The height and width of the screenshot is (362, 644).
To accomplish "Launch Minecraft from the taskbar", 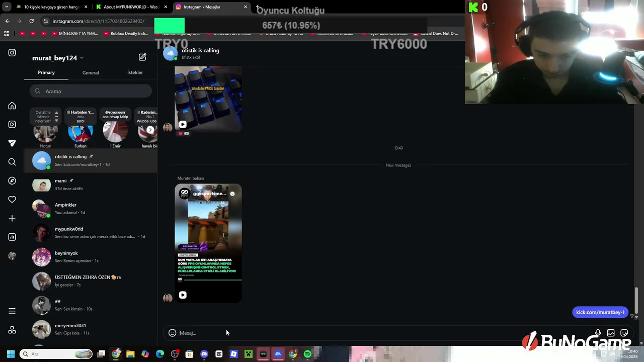I will coord(248,354).
